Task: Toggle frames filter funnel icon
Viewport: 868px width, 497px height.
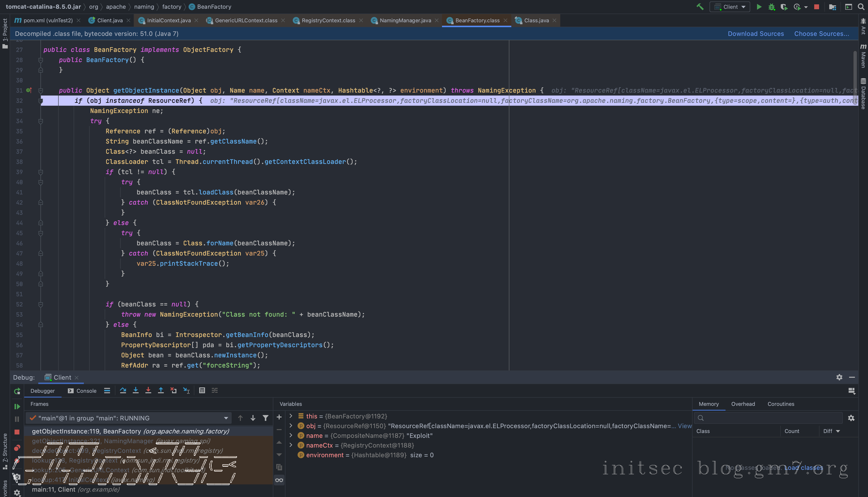Action: (265, 418)
